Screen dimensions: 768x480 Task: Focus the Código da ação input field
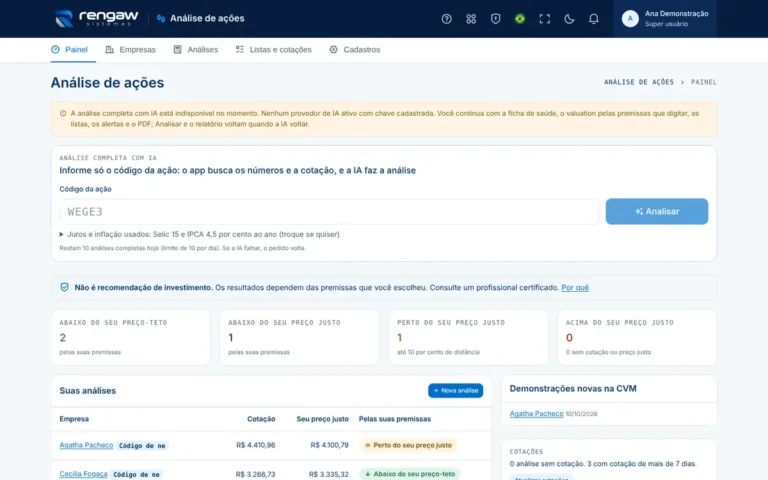tap(329, 212)
